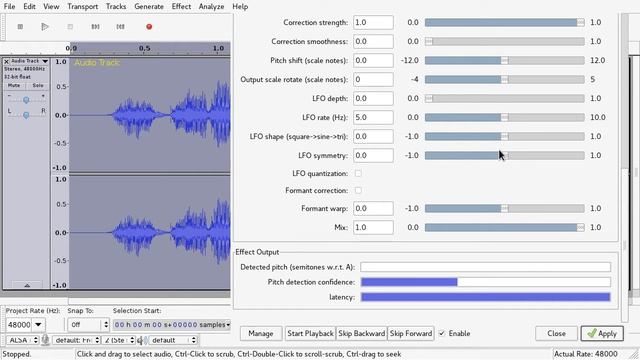The height and width of the screenshot is (360, 640).
Task: Open the File menu
Action: (x=9, y=7)
